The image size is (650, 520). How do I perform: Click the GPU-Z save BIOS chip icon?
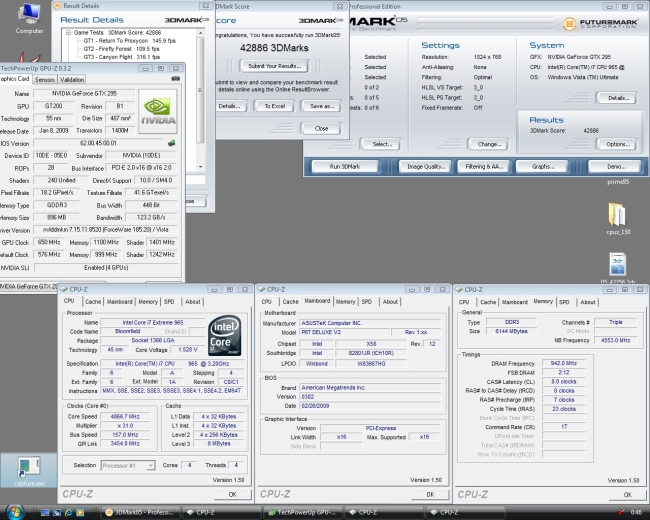point(172,143)
